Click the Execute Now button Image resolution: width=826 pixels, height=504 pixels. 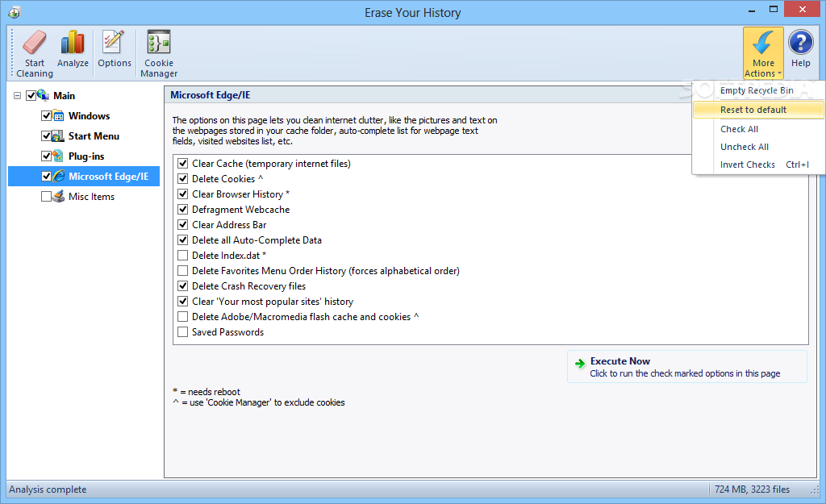tap(687, 367)
